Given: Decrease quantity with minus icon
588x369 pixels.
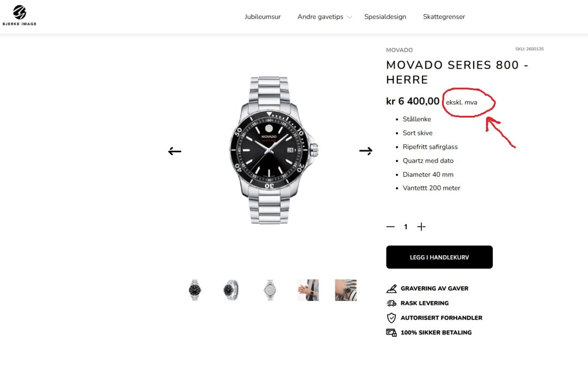Looking at the screenshot, I should tap(390, 227).
